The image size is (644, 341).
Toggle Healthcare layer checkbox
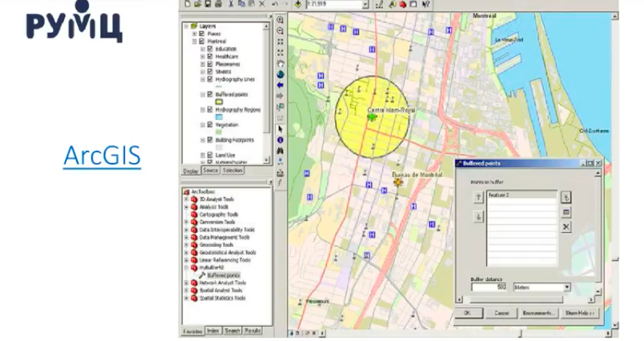pos(210,56)
